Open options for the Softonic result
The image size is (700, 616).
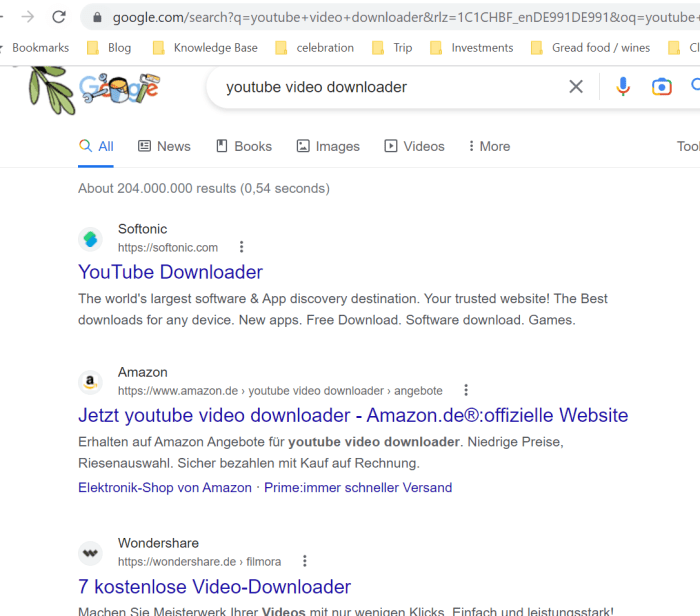point(242,247)
